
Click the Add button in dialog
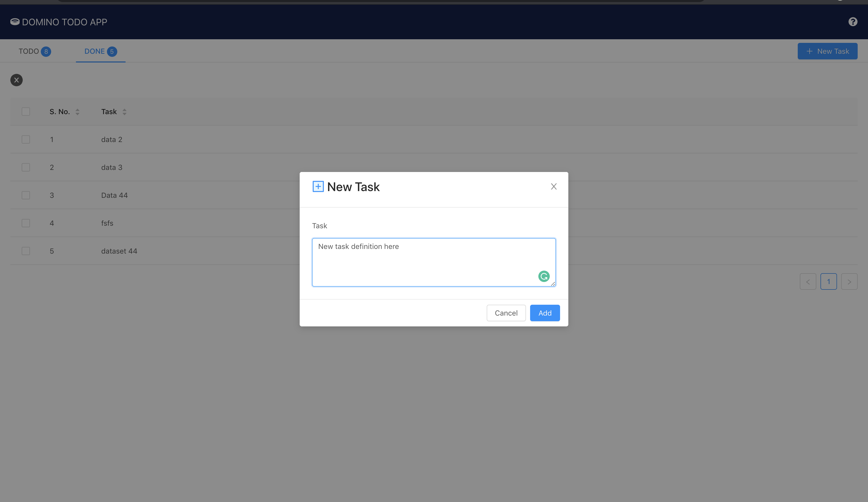(x=545, y=313)
